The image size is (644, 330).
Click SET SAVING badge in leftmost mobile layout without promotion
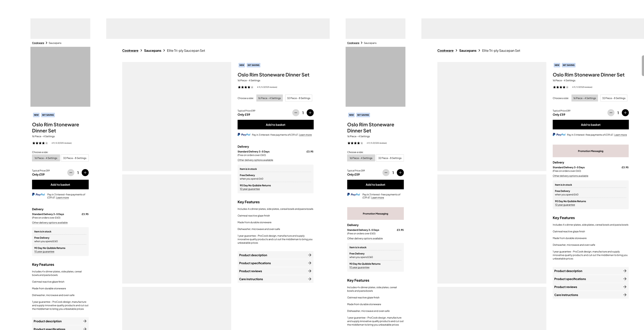click(x=48, y=115)
